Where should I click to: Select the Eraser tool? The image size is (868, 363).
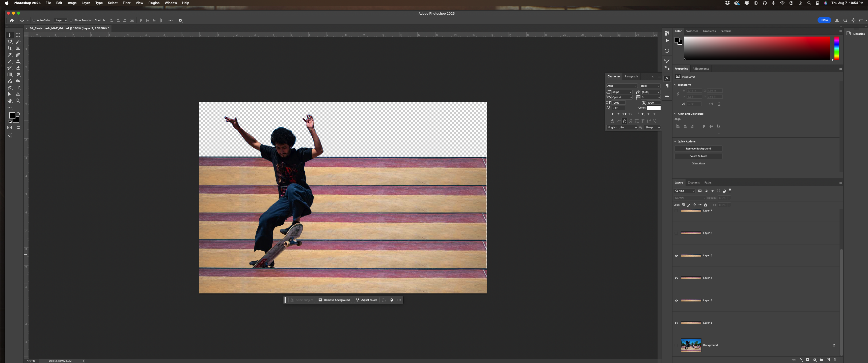tap(18, 68)
